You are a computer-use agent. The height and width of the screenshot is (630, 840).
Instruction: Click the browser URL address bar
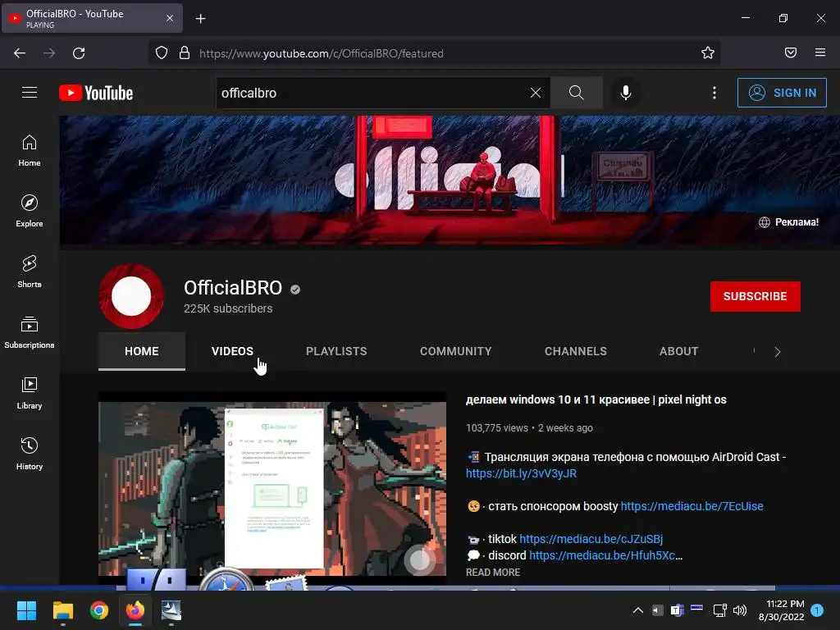click(434, 53)
